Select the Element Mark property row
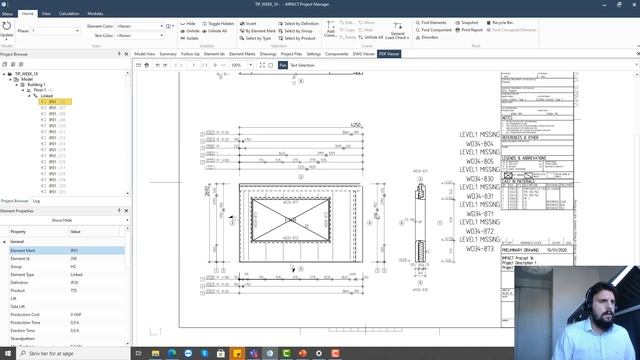Viewport: 640px width, 360px height. point(67,251)
